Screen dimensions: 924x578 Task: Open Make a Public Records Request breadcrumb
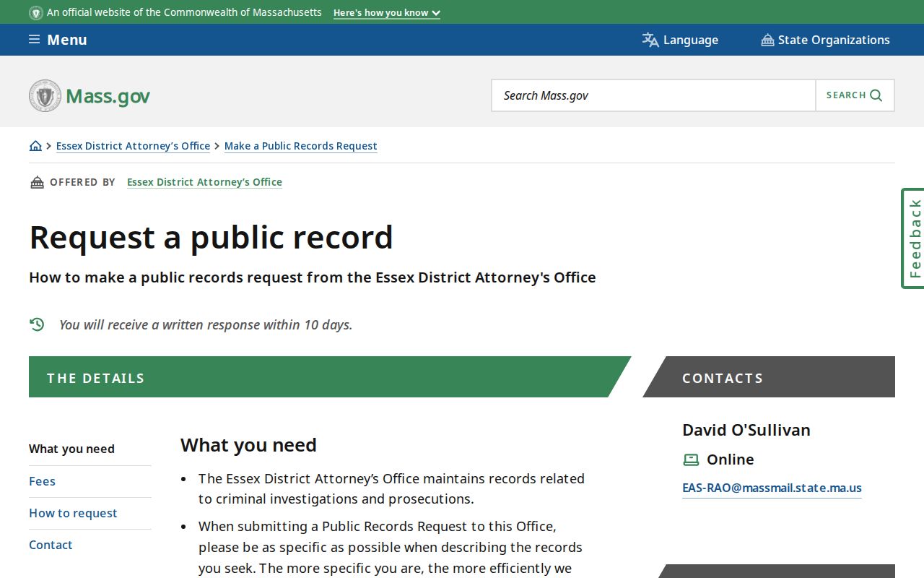[x=301, y=146]
